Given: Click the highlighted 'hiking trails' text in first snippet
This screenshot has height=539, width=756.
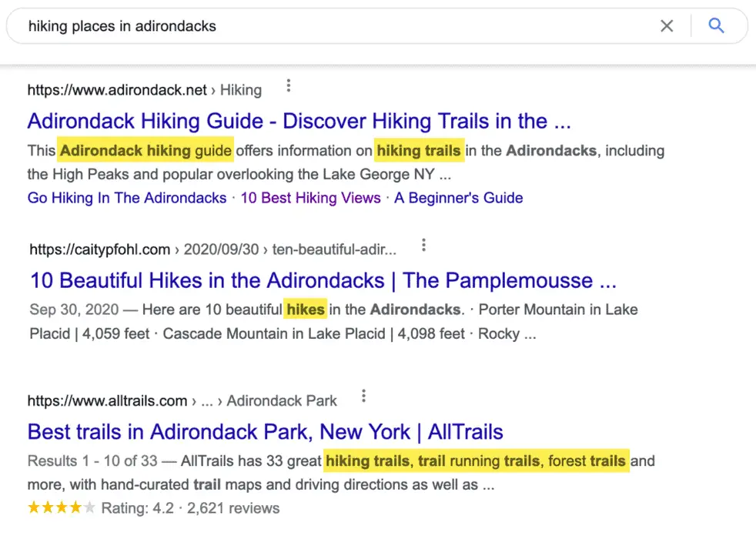Looking at the screenshot, I should [x=419, y=150].
